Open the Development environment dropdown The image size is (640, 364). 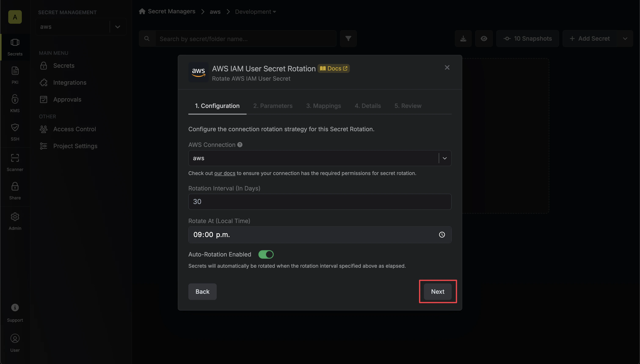coord(255,11)
